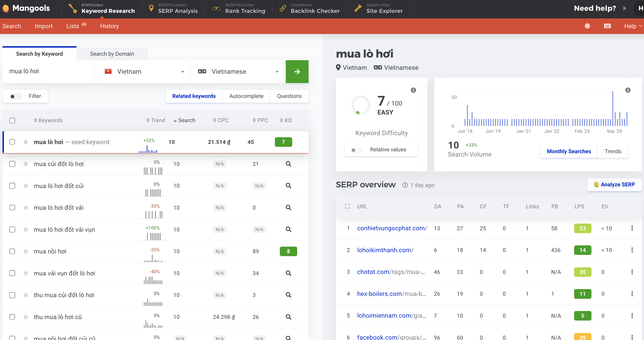
Task: Click the Mangools logo
Action: pyautogui.click(x=26, y=8)
